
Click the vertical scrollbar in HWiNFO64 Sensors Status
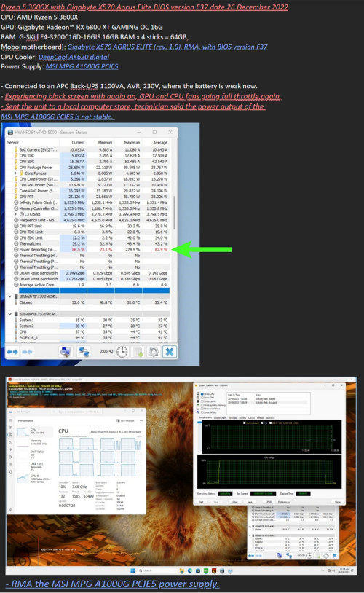pyautogui.click(x=174, y=213)
